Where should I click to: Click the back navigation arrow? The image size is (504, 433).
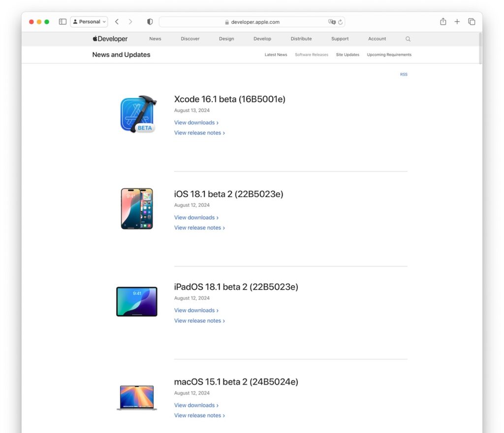pos(117,22)
